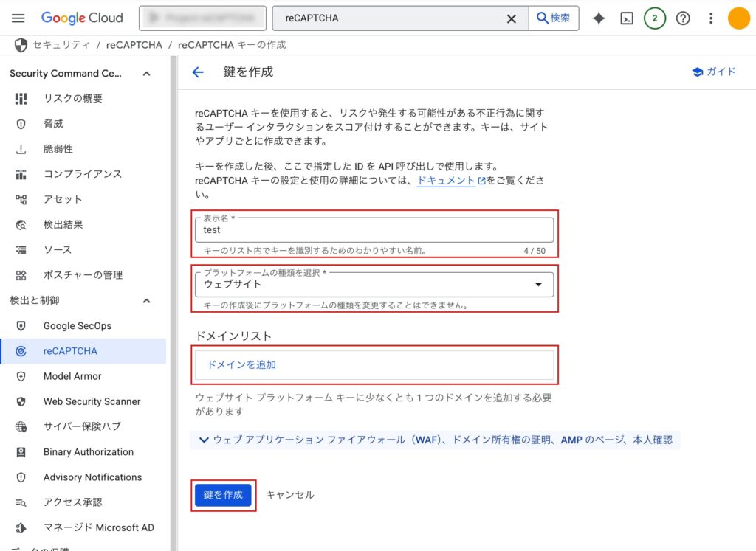Click the reCAPTCHA sidebar icon
This screenshot has height=551, width=756.
[x=21, y=351]
